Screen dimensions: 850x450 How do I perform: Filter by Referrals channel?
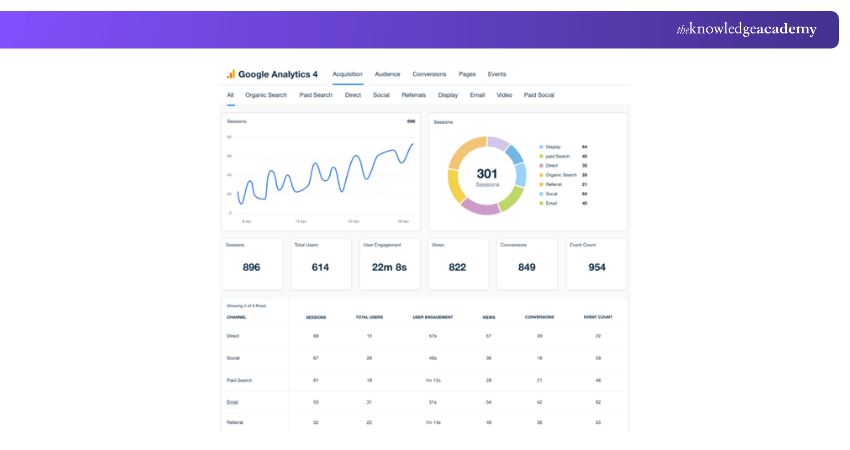tap(414, 95)
